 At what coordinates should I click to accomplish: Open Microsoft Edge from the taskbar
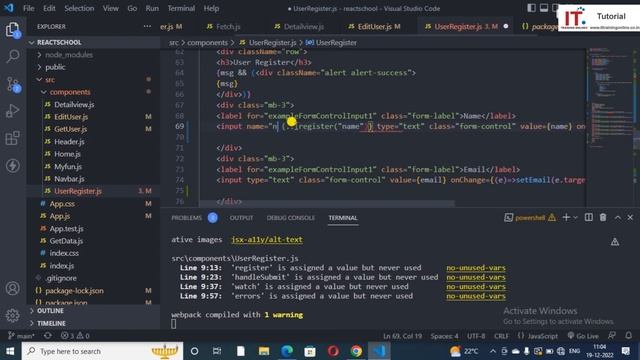(287, 351)
